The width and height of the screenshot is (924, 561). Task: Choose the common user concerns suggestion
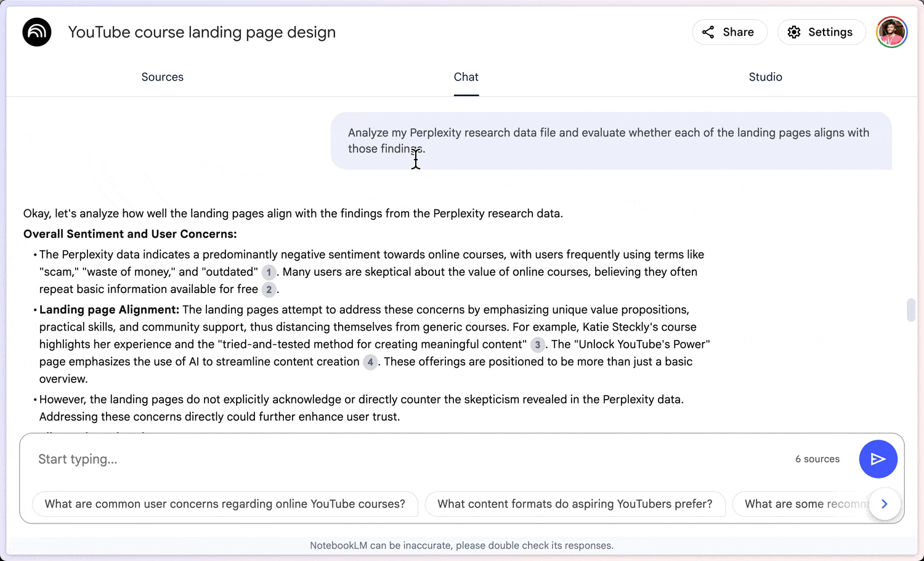[225, 504]
